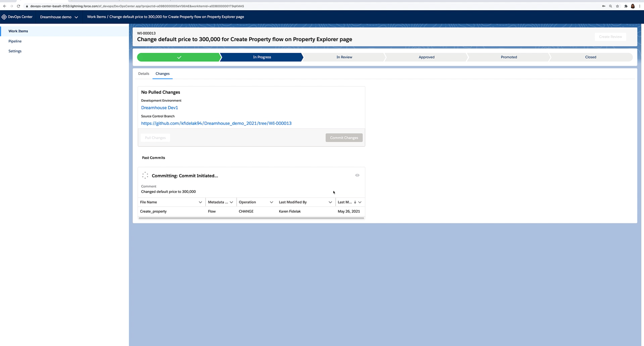
Task: Bookmark this page using the star icon
Action: [x=617, y=6]
